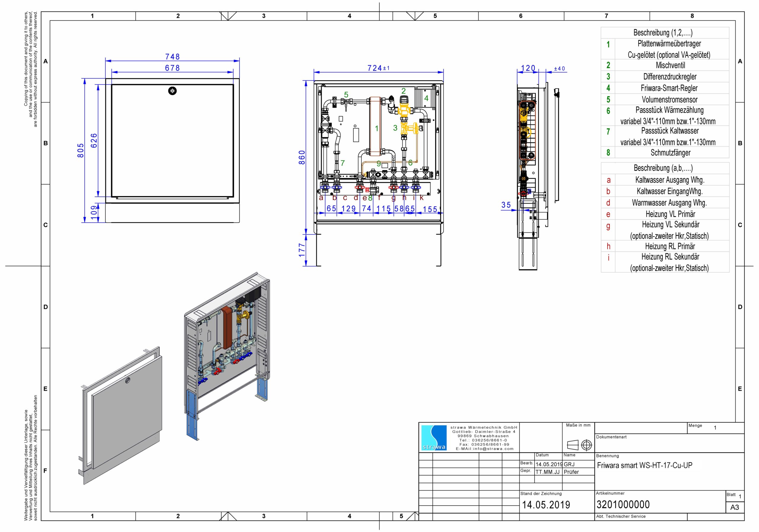Click the large 14.05.2019 drawing date
This screenshot has width=759, height=532.
(x=546, y=504)
